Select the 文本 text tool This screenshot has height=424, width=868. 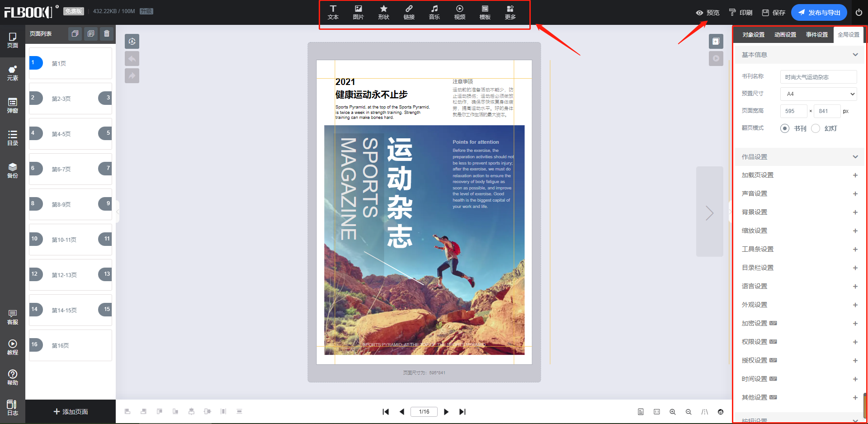coord(333,13)
